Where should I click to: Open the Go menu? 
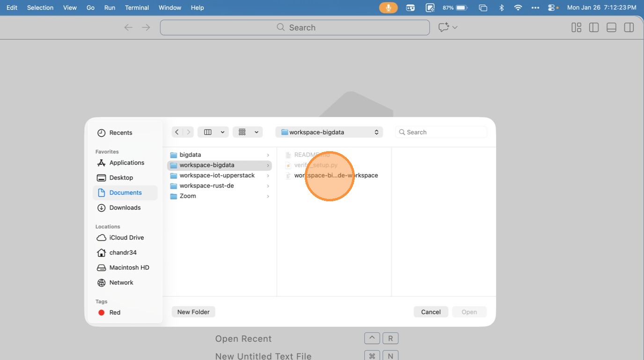[x=91, y=7]
